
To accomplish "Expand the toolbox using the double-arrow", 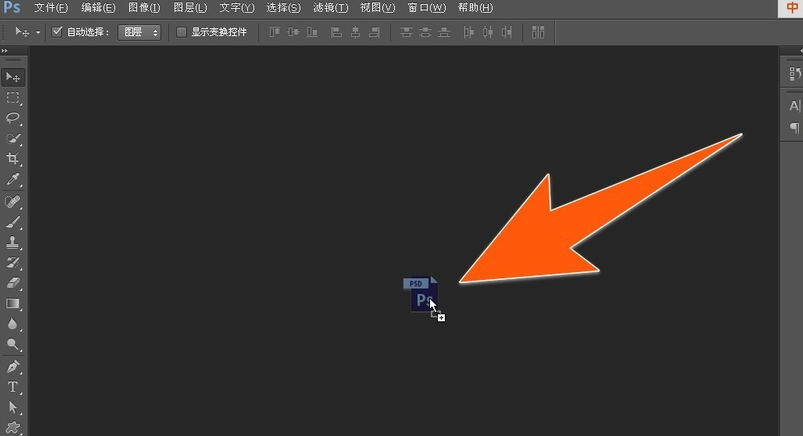I will click(x=5, y=50).
